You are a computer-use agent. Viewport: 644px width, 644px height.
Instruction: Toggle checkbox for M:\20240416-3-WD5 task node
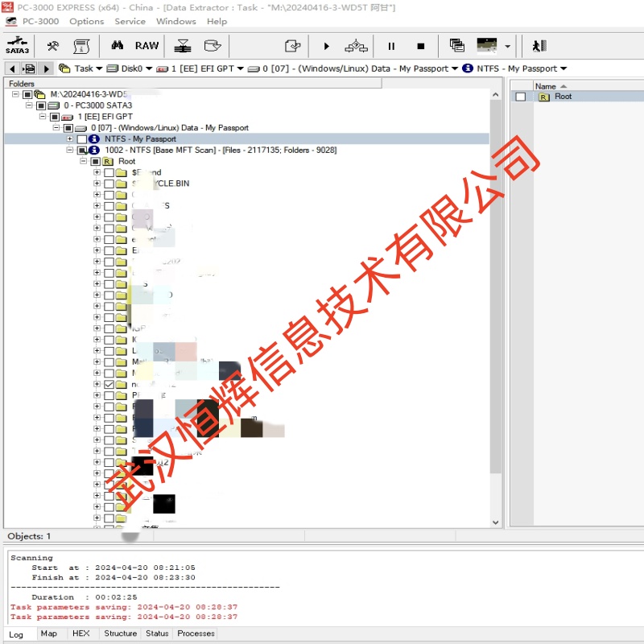point(27,94)
